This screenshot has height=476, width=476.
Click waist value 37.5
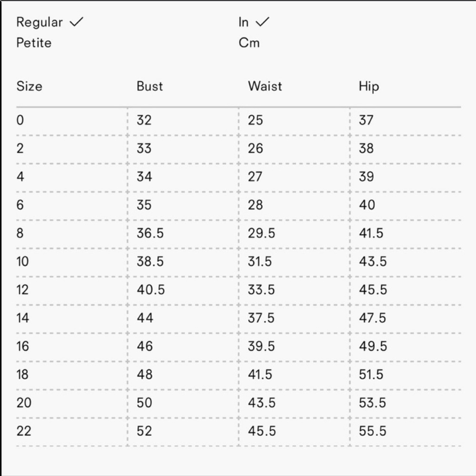[261, 318]
